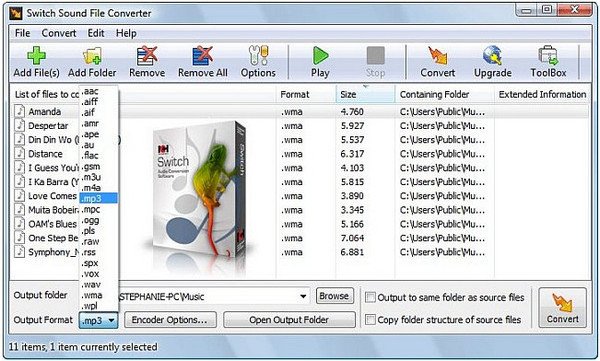This screenshot has height=361, width=600.
Task: Pick .vox from the format list
Action: pos(99,274)
